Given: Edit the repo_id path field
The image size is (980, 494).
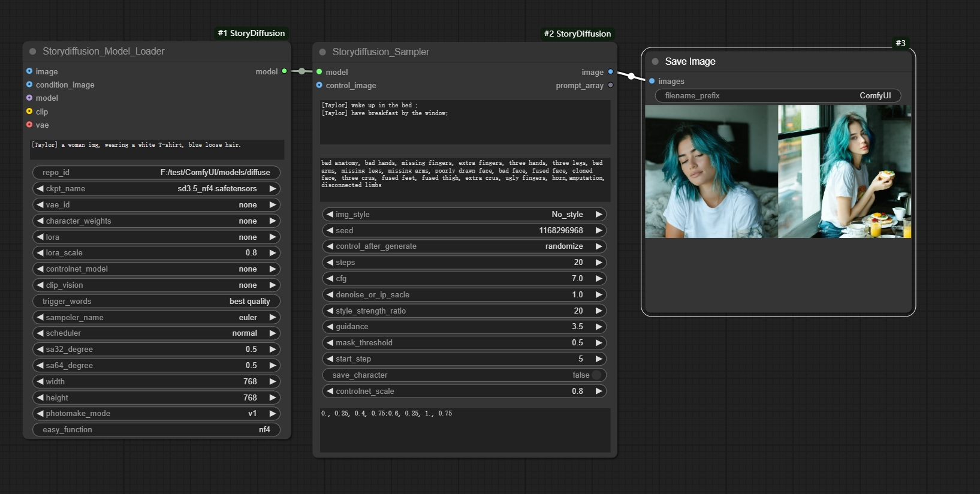Looking at the screenshot, I should 156,172.
